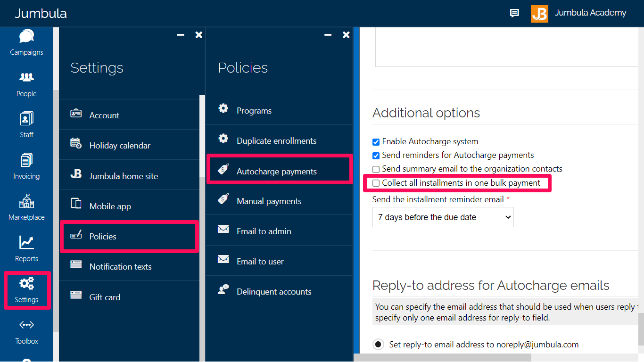Open Email to user policy item
Image resolution: width=644 pixels, height=362 pixels.
point(279,261)
